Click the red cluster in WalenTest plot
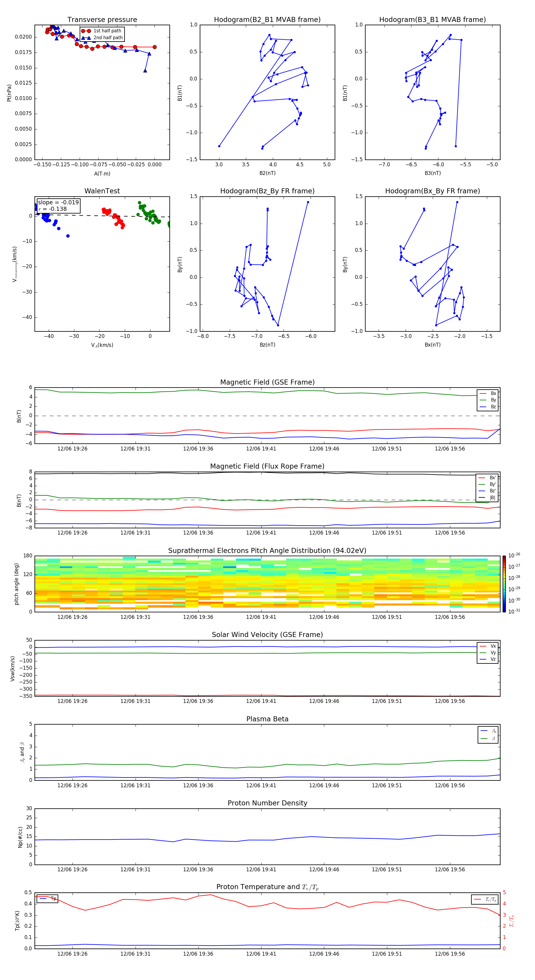 pyautogui.click(x=114, y=218)
